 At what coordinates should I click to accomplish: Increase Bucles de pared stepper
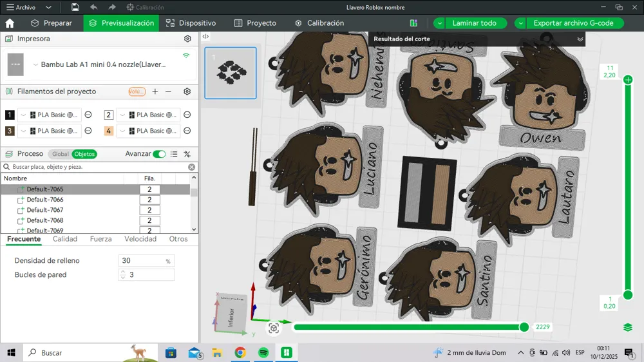(123, 272)
